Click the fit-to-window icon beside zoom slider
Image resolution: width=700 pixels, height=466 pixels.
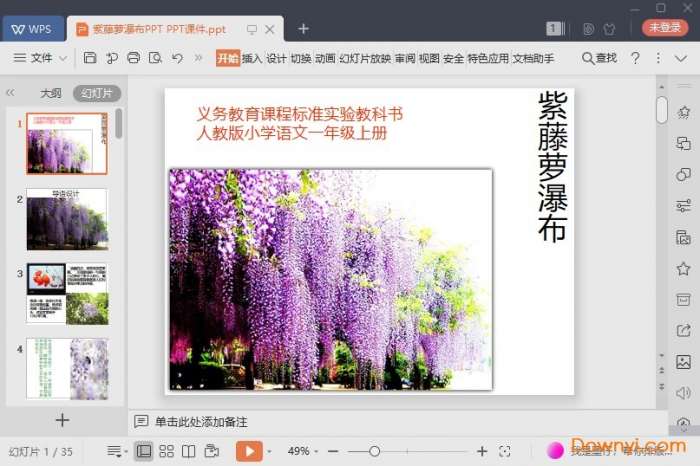tap(505, 451)
